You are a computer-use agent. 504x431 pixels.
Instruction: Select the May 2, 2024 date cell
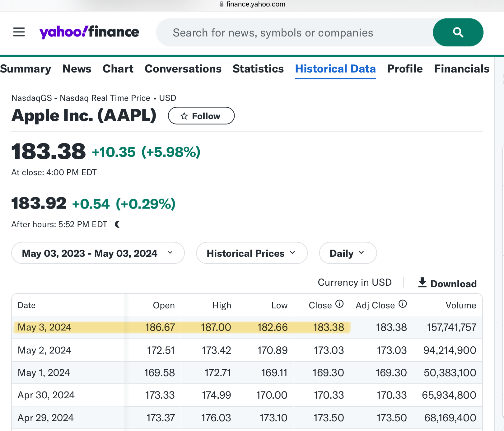(44, 350)
